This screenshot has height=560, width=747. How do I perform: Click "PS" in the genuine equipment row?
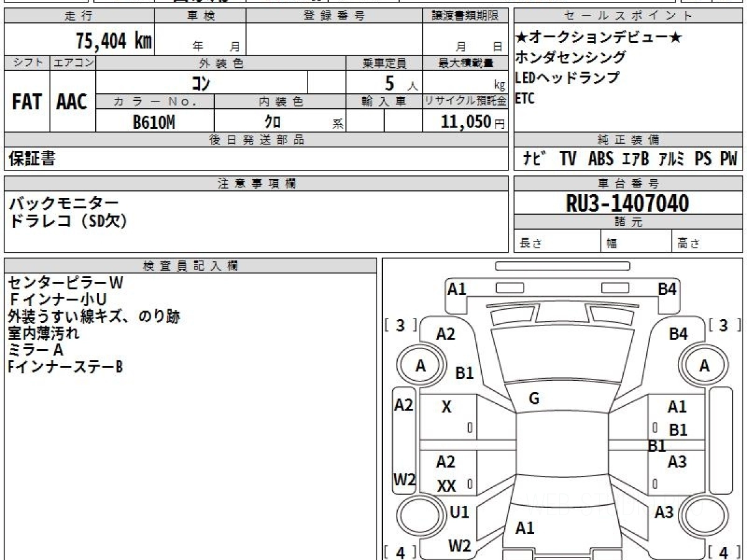pyautogui.click(x=703, y=159)
